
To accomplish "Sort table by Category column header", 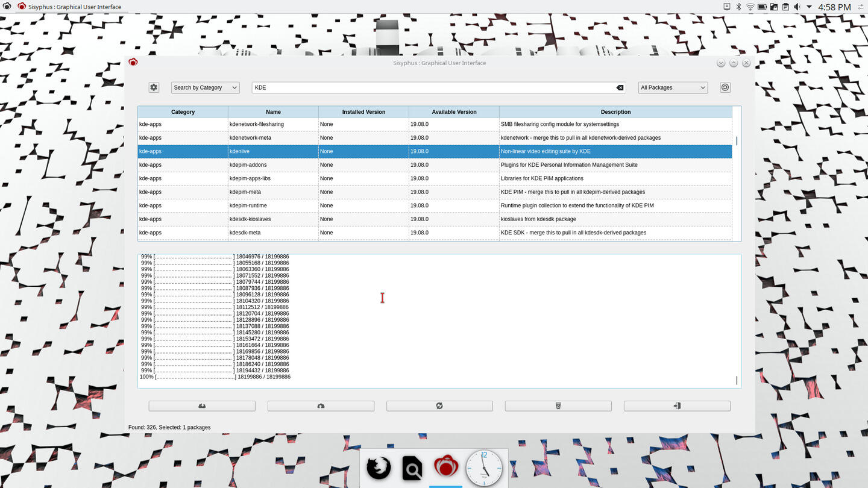I will [183, 111].
